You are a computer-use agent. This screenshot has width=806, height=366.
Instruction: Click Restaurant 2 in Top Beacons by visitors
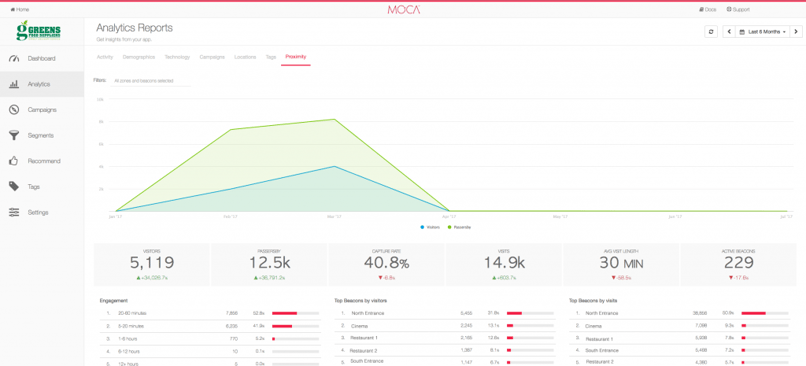coord(363,351)
